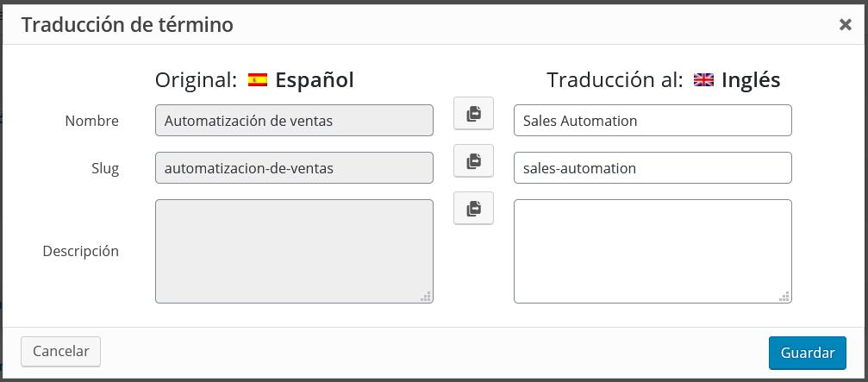Click the Spanish flag icon
The height and width of the screenshot is (382, 868).
(257, 80)
